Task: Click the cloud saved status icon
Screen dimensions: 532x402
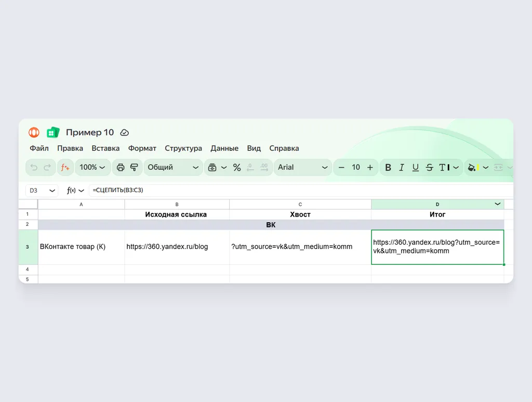Action: coord(125,132)
